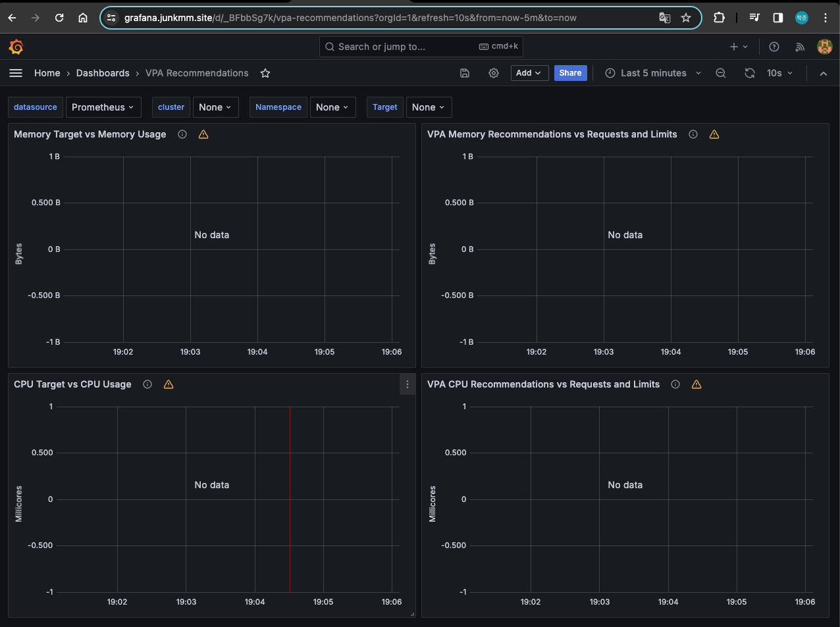Open Chrome three-dot menu
The height and width of the screenshot is (627, 840).
coord(826,18)
